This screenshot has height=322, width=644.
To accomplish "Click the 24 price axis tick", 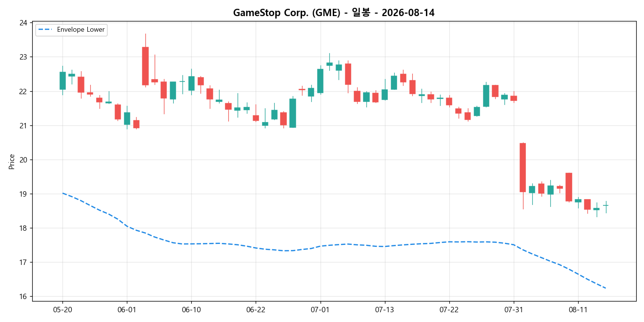I will point(23,23).
